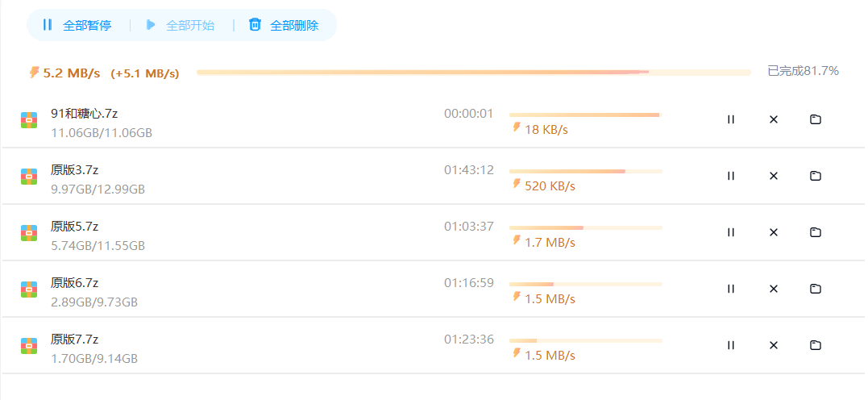Cancel the 原版5.7z download
The image size is (868, 400).
click(774, 232)
